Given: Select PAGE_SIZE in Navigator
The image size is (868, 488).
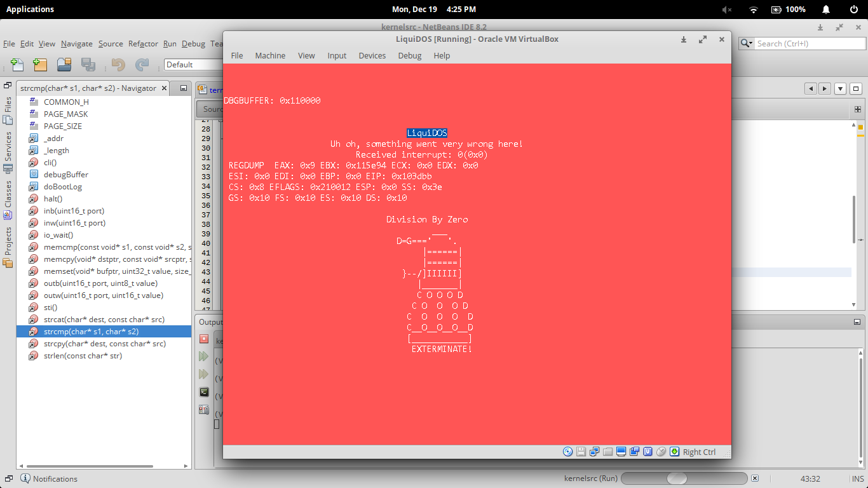Looking at the screenshot, I should [x=62, y=126].
